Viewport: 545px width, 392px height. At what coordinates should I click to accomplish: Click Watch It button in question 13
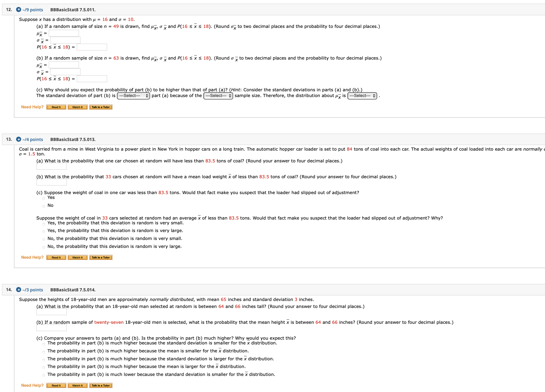coord(77,257)
